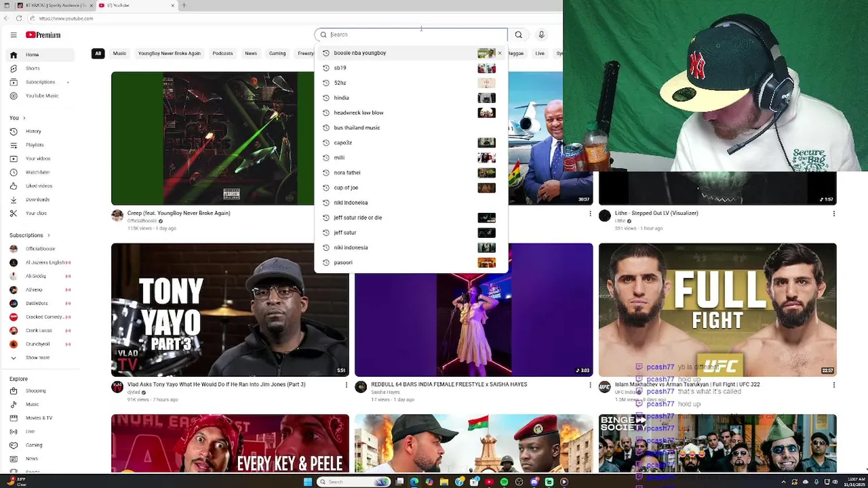Screen dimensions: 868x488
Task: Open Gaming under Explore
Action: [41, 445]
